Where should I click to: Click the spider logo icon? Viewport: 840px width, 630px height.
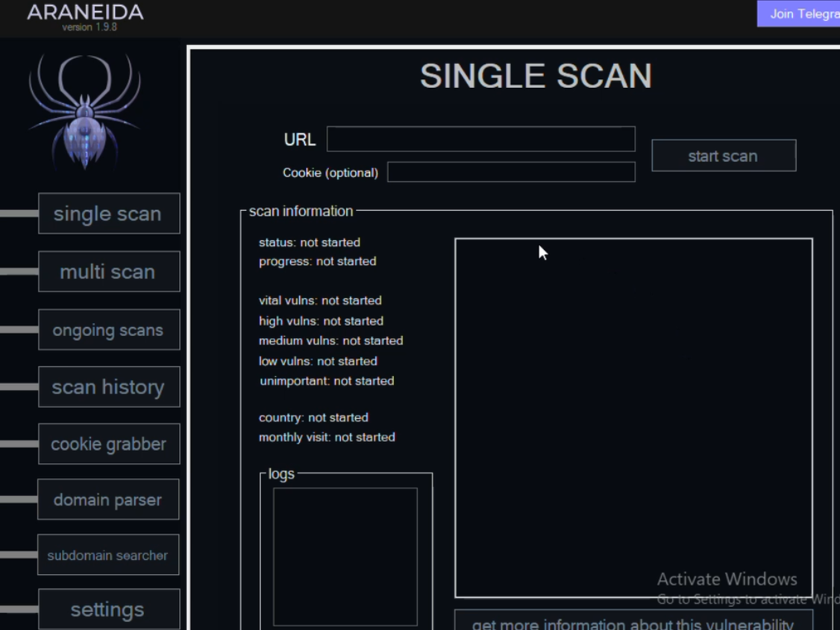coord(84,112)
